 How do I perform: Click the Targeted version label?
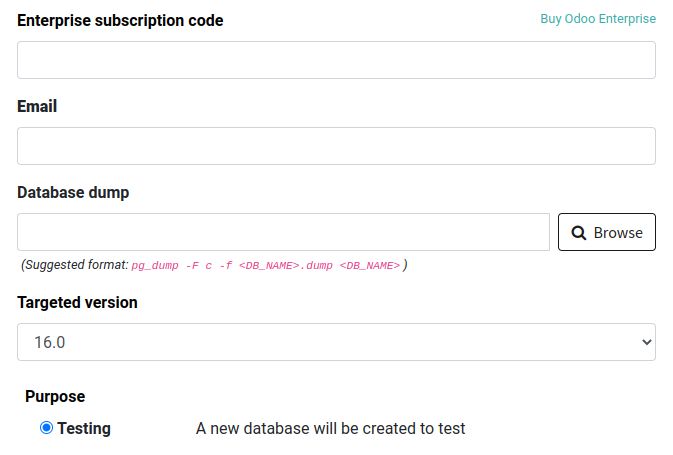(x=77, y=303)
